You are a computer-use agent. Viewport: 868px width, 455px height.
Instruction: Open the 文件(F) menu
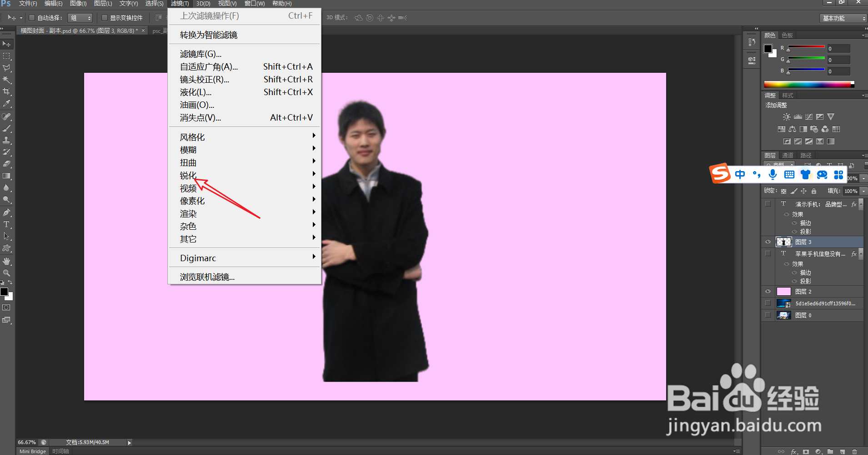coord(28,4)
